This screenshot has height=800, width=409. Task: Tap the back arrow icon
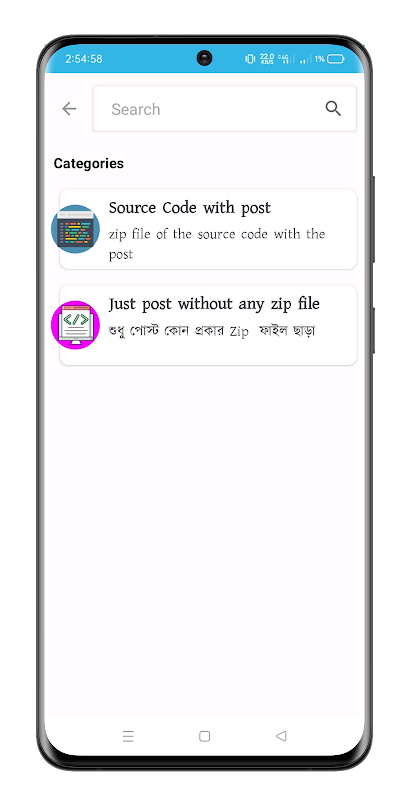69,109
